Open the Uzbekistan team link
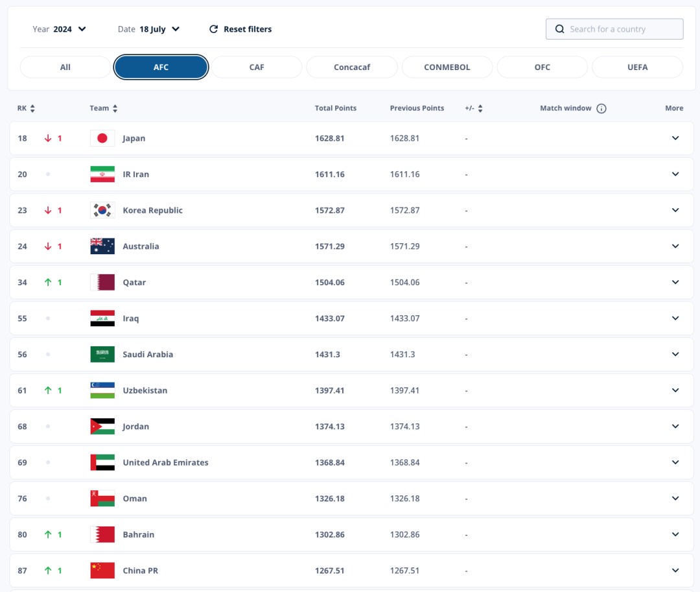700x592 pixels. (x=145, y=390)
